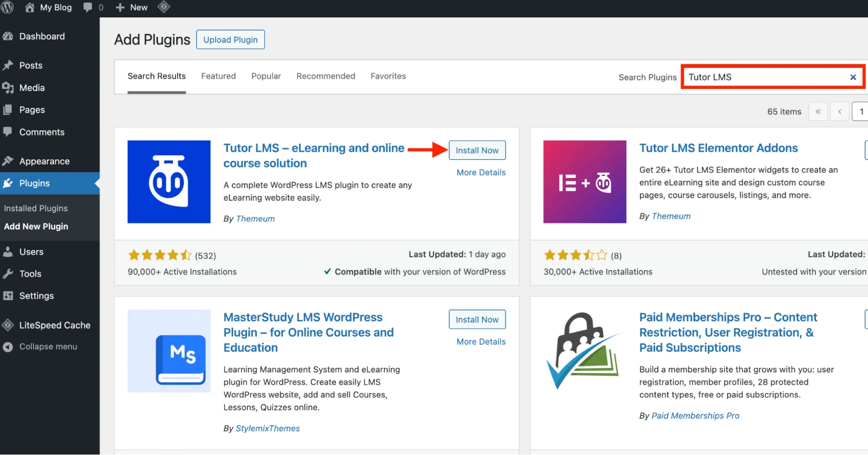Click the current page number field
The image size is (868, 455).
(x=860, y=111)
